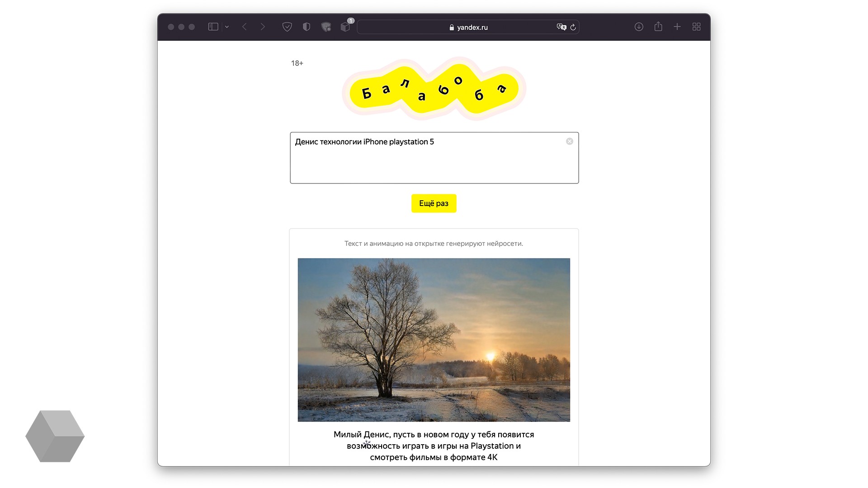868x488 pixels.
Task: Click the forward navigation arrow
Action: pos(263,27)
